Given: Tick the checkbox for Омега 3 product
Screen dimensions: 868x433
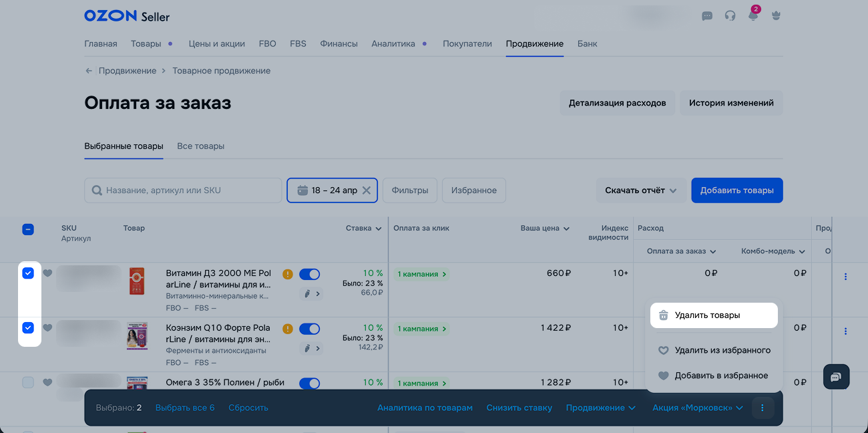Looking at the screenshot, I should tap(28, 382).
